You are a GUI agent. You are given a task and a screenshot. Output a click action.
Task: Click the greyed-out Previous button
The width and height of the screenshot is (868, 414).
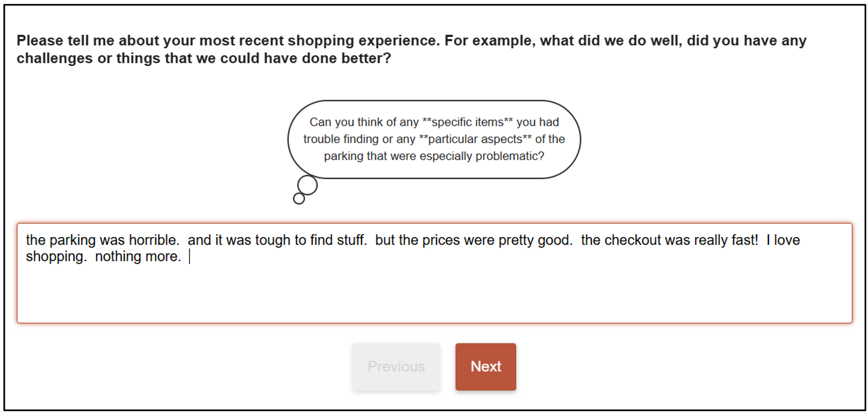click(396, 367)
